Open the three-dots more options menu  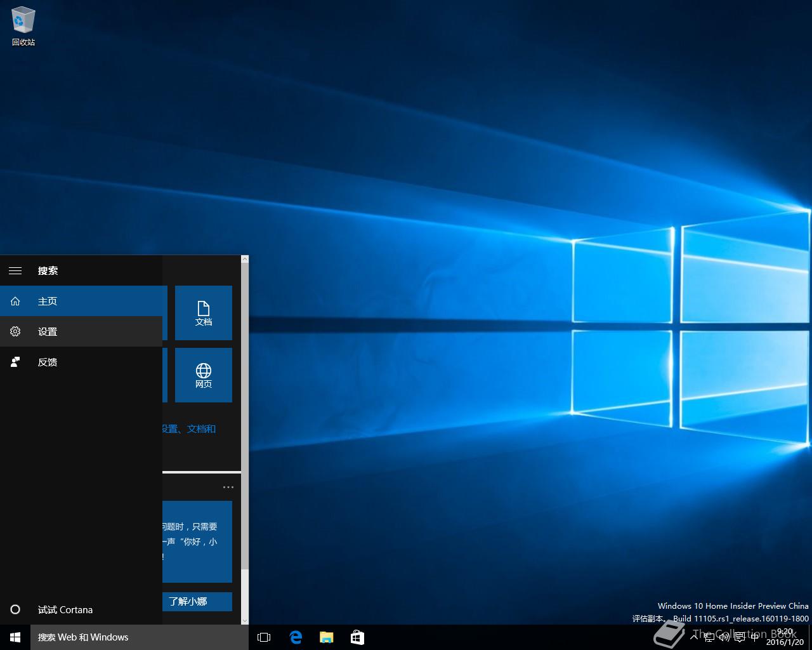pyautogui.click(x=228, y=487)
